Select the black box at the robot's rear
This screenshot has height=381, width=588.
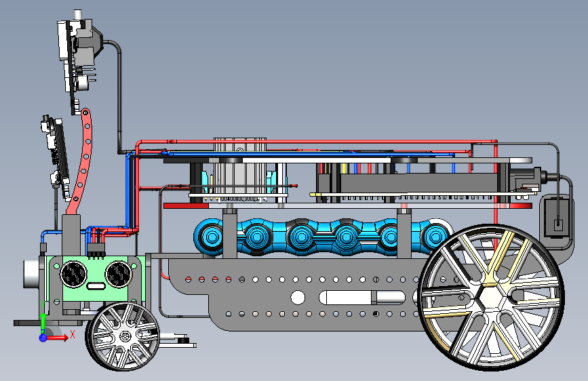558,218
